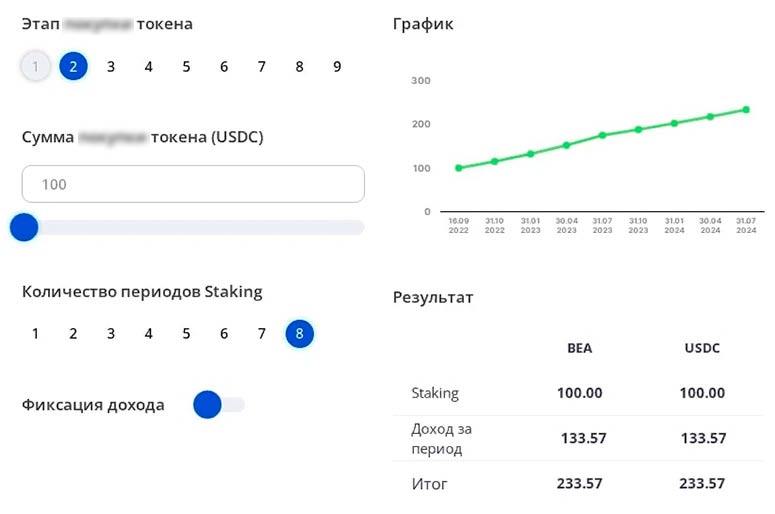
Task: Click the first chart point for 16.09 2022
Action: coord(459,168)
